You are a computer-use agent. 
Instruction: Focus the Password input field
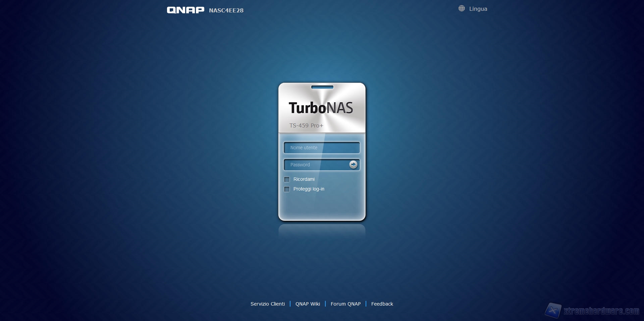tap(315, 165)
